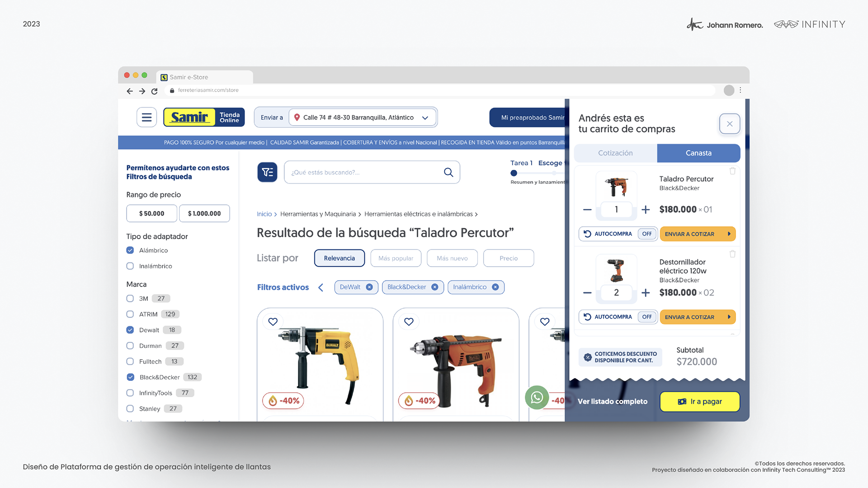This screenshot has height=488, width=868.
Task: Toggle Autocompra for Destornillador eléctrico
Action: pyautogui.click(x=647, y=317)
